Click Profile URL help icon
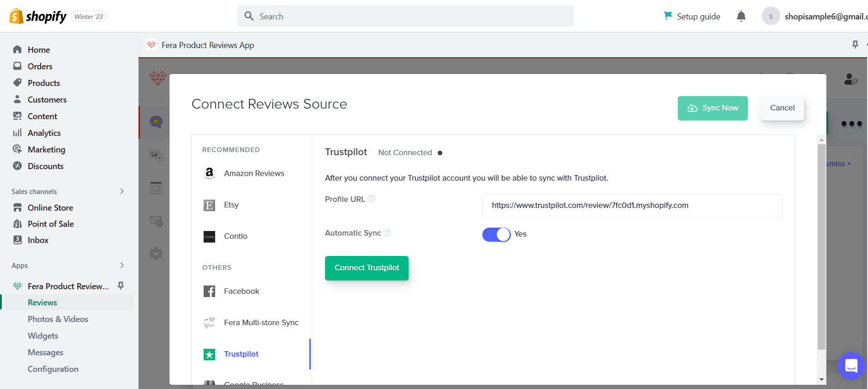Screen dimensions: 868x389 click(x=371, y=199)
